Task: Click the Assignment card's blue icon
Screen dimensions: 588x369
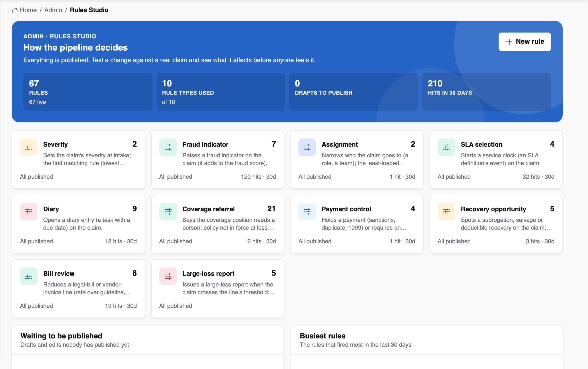Action: coord(307,147)
